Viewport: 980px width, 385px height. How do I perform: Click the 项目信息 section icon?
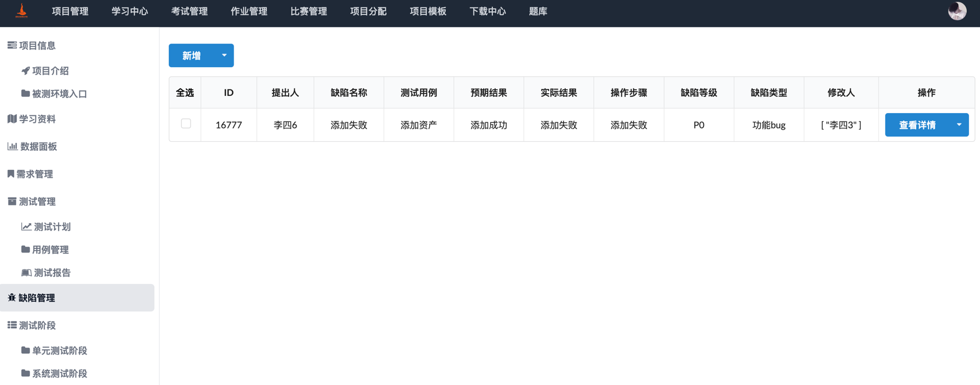tap(12, 45)
